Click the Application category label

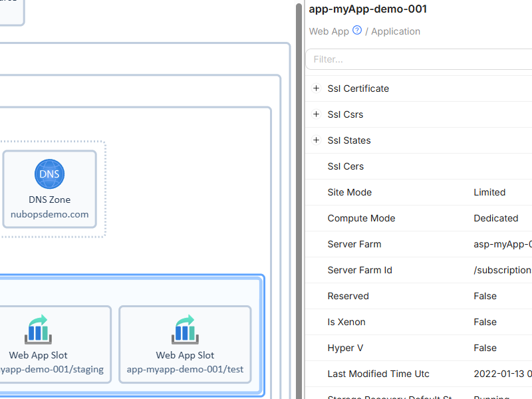pyautogui.click(x=396, y=31)
